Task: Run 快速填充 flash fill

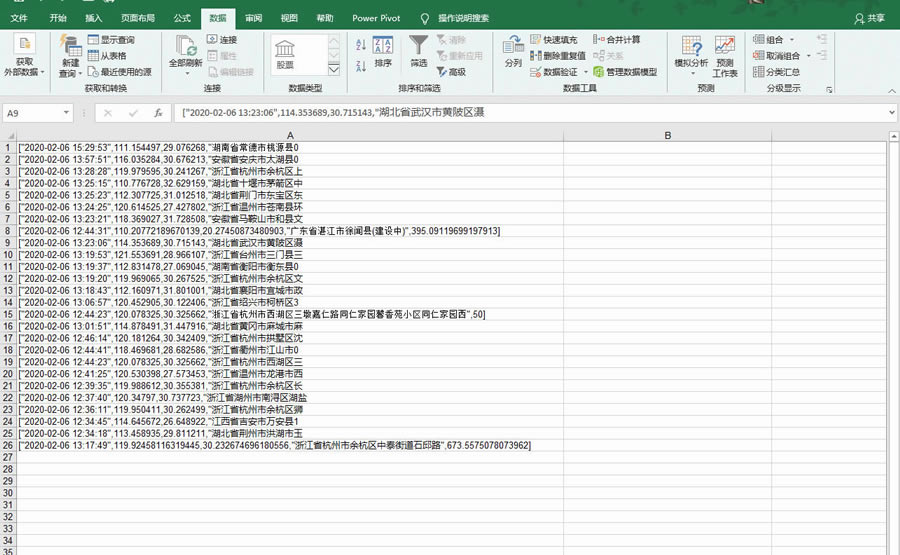Action: pyautogui.click(x=553, y=40)
